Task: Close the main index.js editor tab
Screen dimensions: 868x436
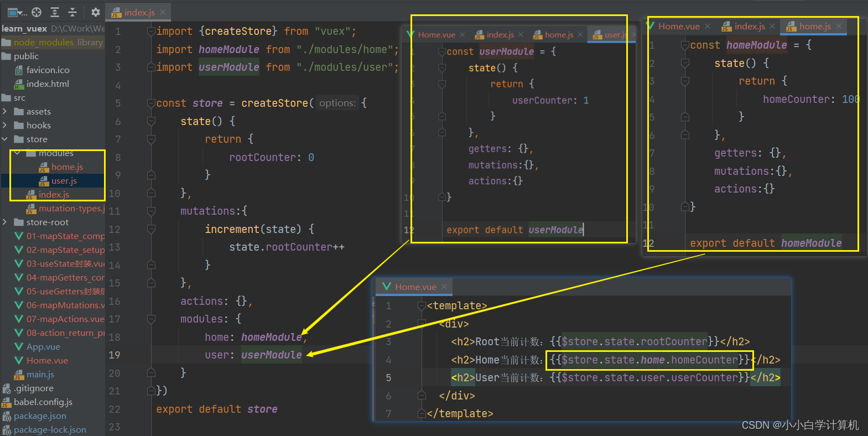Action: (163, 12)
